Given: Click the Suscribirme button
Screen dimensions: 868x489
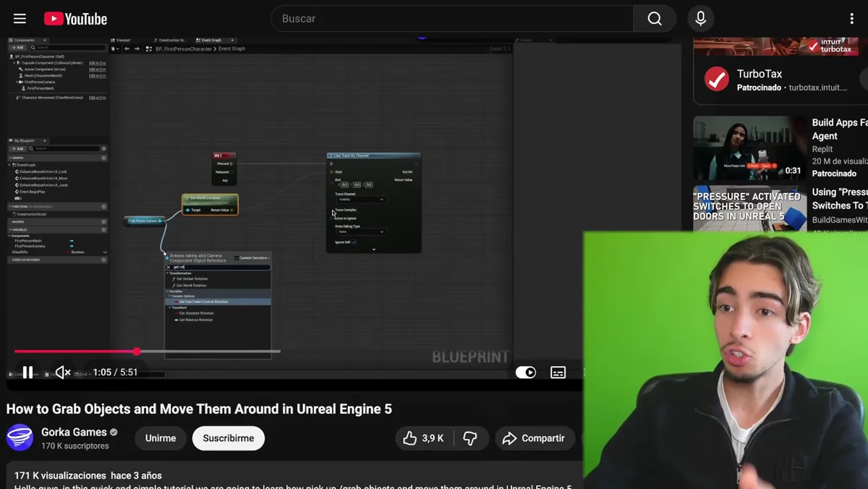Looking at the screenshot, I should point(228,438).
